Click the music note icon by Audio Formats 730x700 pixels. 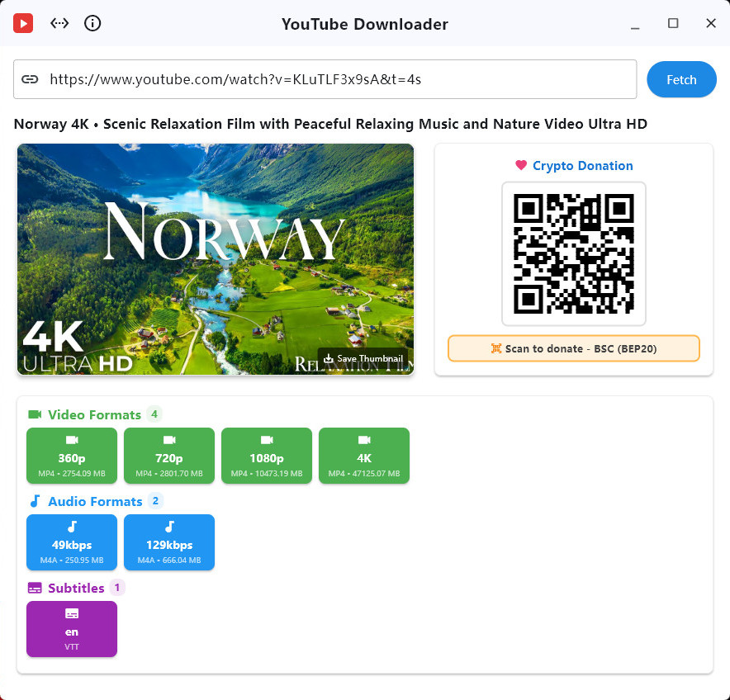[35, 501]
